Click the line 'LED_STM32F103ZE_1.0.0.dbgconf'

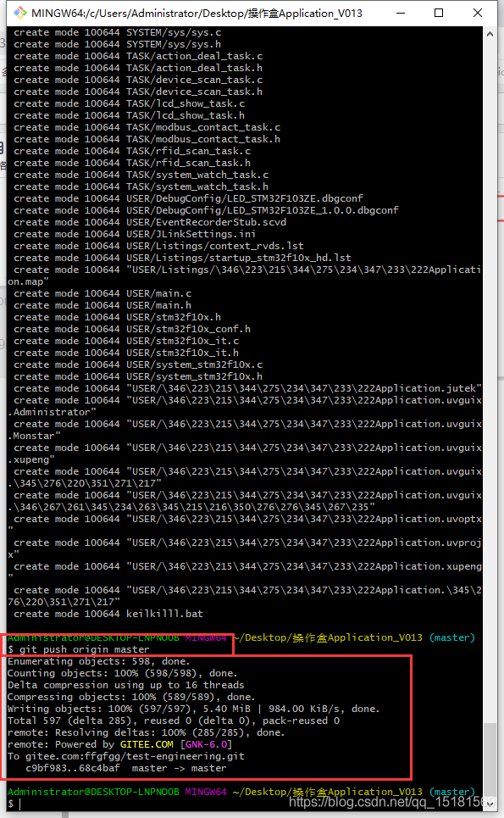coord(207,210)
